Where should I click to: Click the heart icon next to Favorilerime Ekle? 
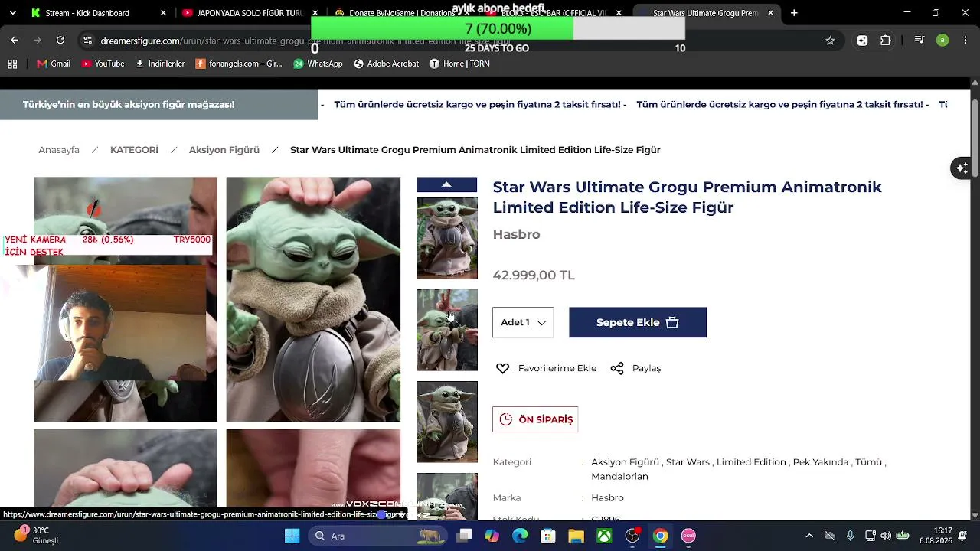point(502,368)
